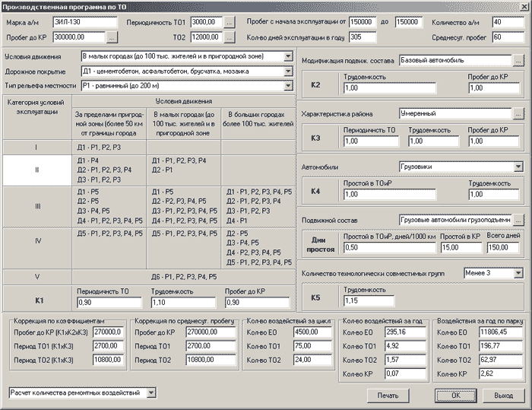Click Характеристика района field Умеренный
The width and height of the screenshot is (532, 410).
tap(455, 114)
